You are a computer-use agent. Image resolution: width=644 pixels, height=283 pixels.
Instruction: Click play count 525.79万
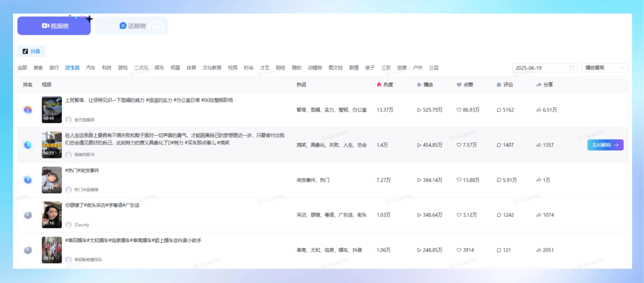pos(430,110)
